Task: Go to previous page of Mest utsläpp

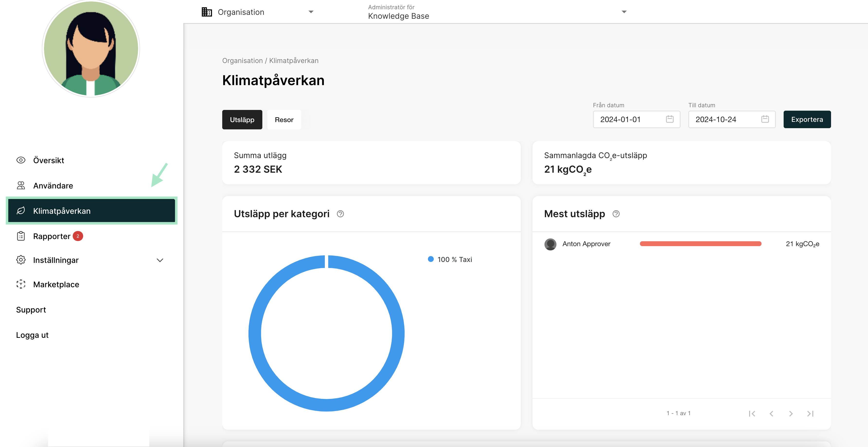Action: pyautogui.click(x=771, y=413)
